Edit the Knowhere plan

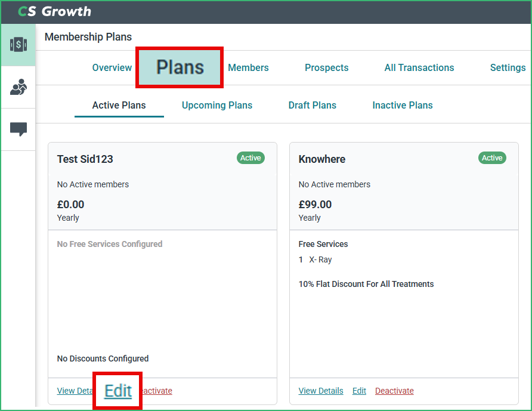(359, 390)
